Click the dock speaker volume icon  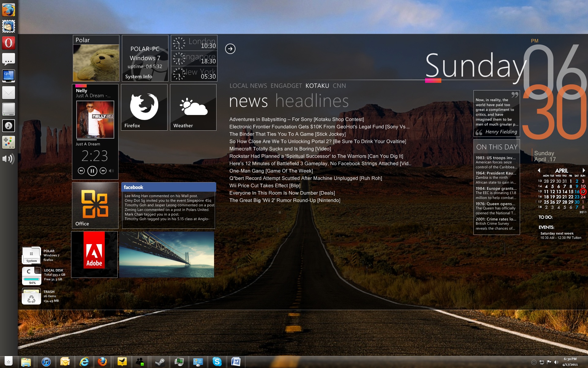click(x=9, y=159)
